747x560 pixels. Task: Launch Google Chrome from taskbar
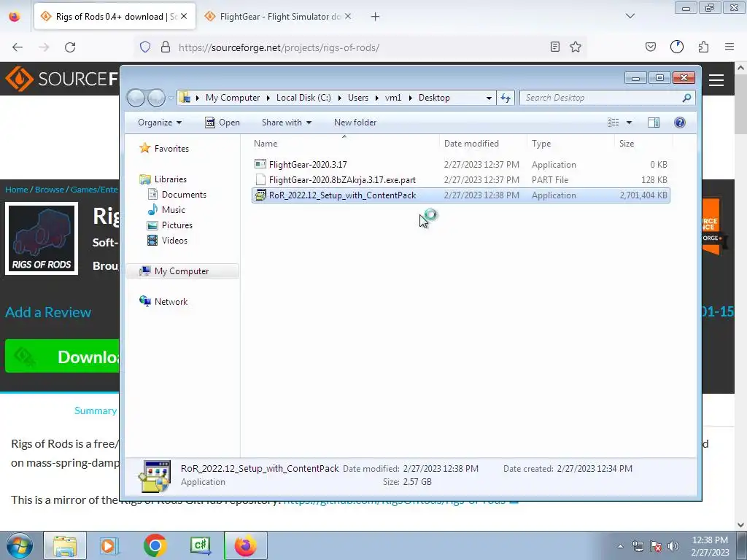click(x=155, y=545)
